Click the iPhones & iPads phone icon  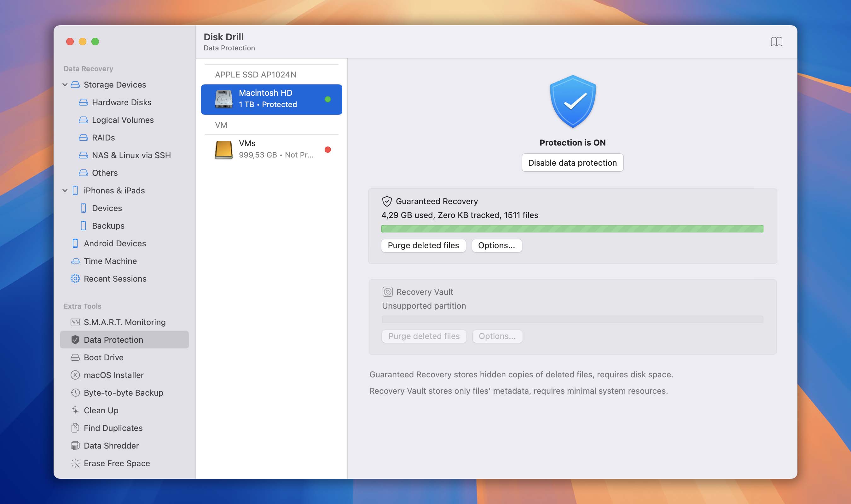(x=75, y=191)
